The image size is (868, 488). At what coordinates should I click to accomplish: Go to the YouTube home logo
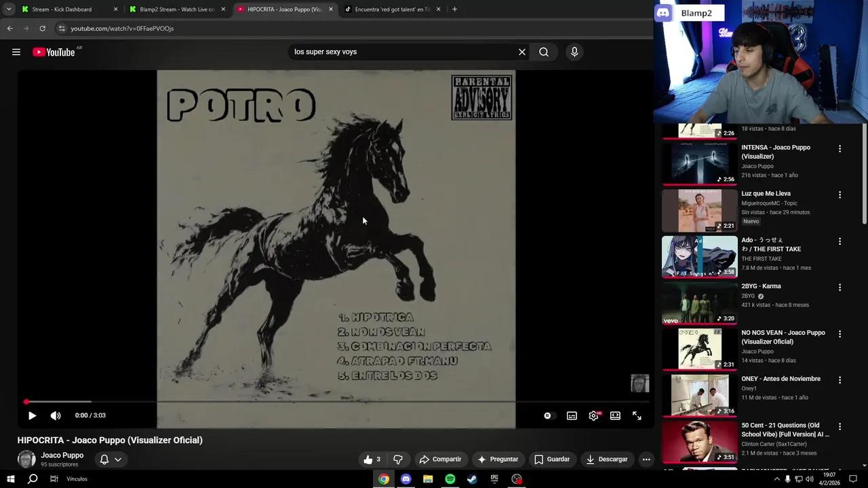54,52
